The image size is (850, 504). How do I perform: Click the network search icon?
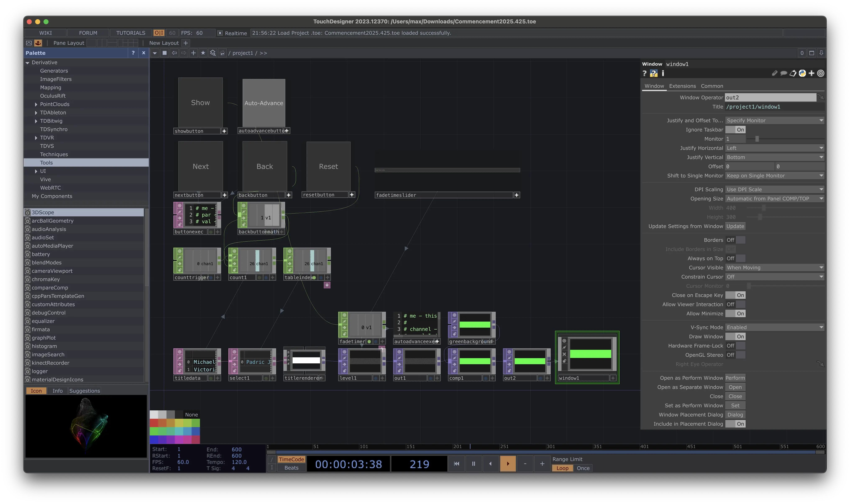(x=213, y=53)
